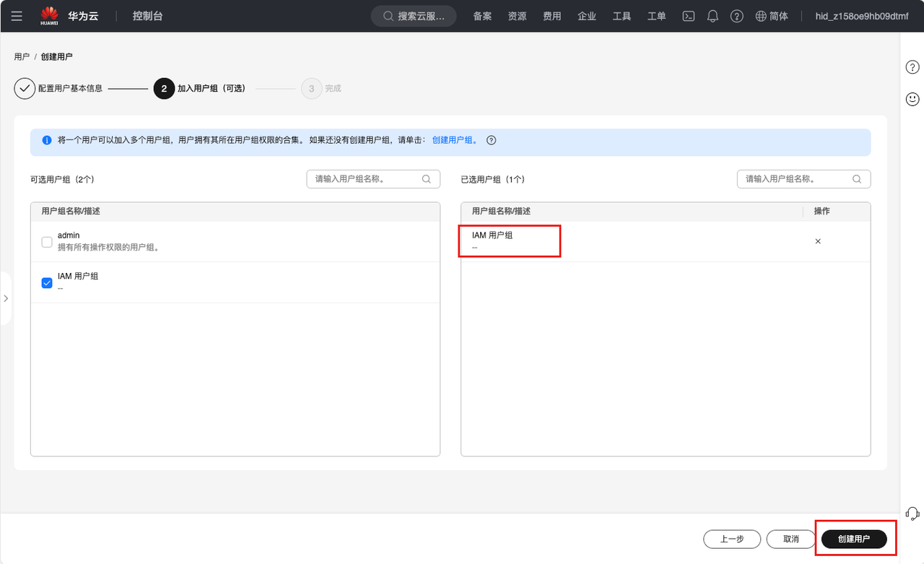The width and height of the screenshot is (924, 564).
Task: Open the top bar help icon
Action: pos(736,16)
